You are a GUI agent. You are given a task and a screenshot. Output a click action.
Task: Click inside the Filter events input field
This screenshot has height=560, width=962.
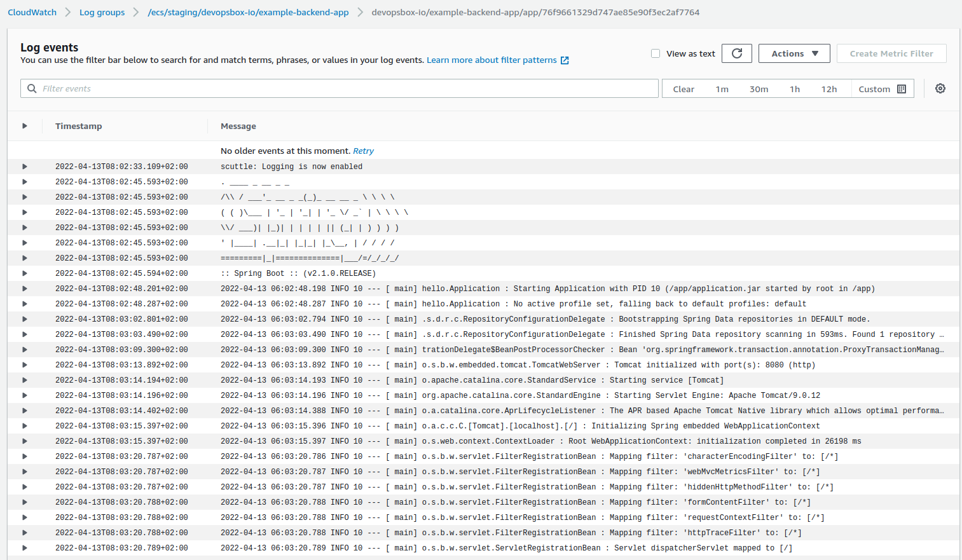tap(254, 88)
